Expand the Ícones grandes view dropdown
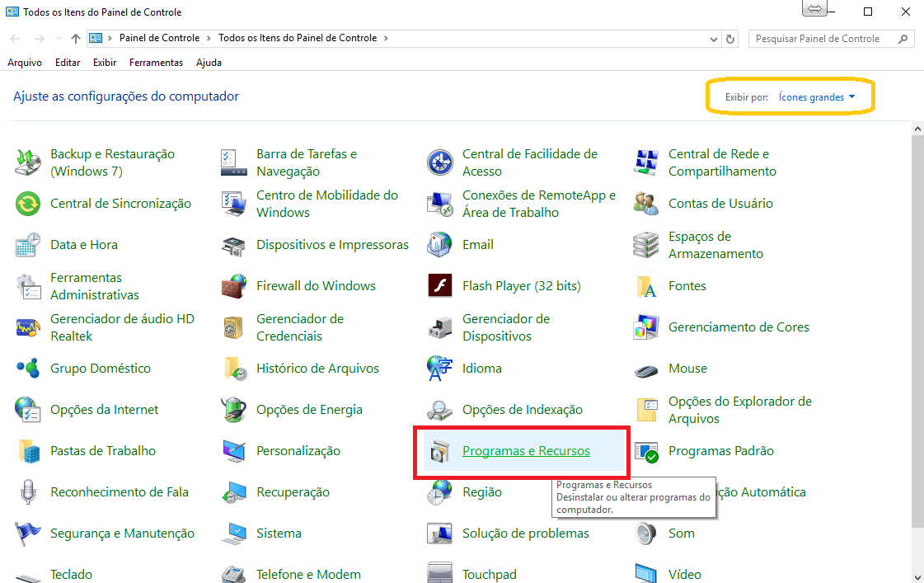 click(x=816, y=97)
